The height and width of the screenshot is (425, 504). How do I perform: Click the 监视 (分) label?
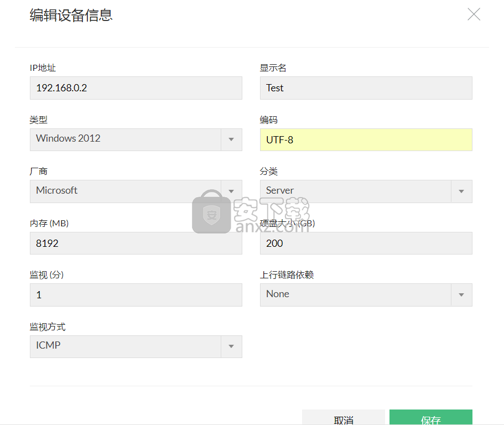coord(46,275)
